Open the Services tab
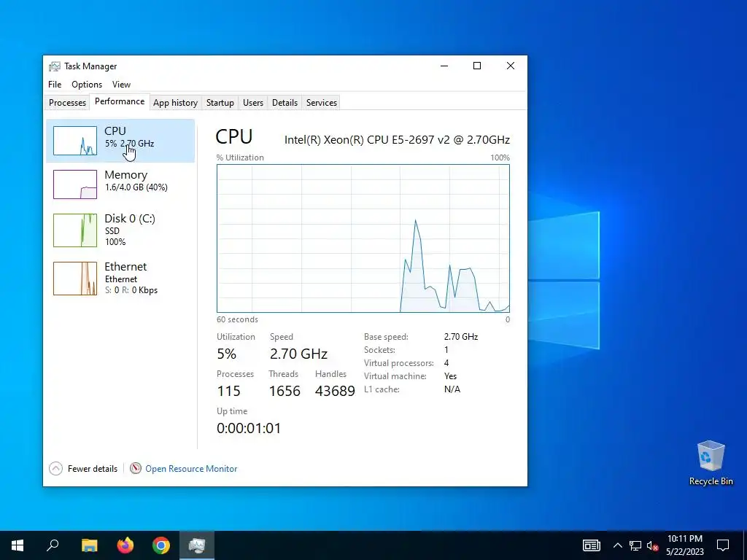The height and width of the screenshot is (560, 747). coord(322,102)
